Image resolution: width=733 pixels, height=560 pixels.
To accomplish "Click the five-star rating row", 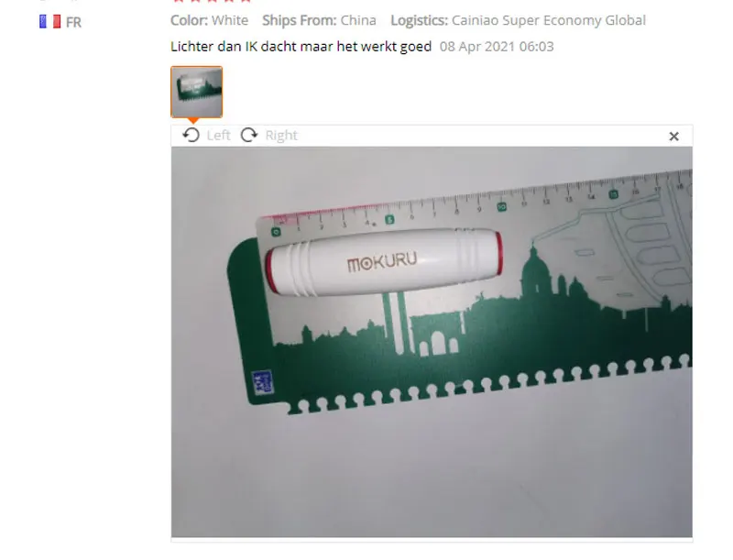I will (x=212, y=2).
